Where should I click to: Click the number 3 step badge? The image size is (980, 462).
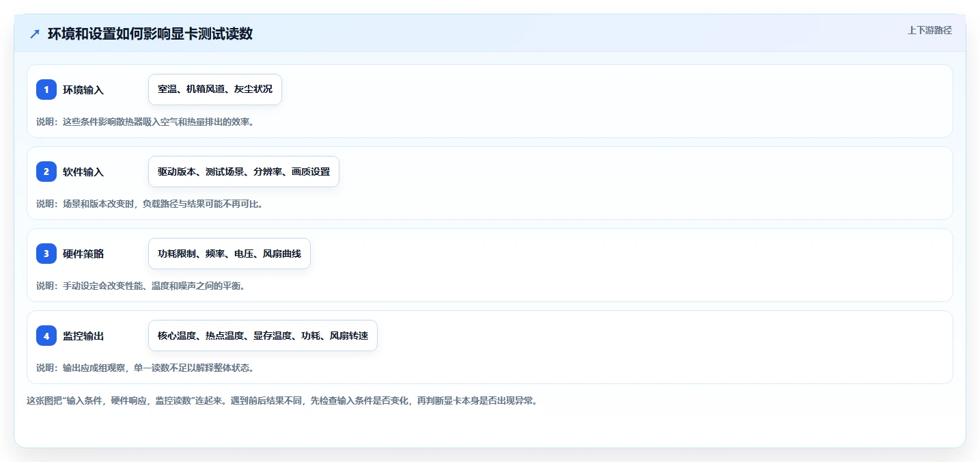point(46,254)
